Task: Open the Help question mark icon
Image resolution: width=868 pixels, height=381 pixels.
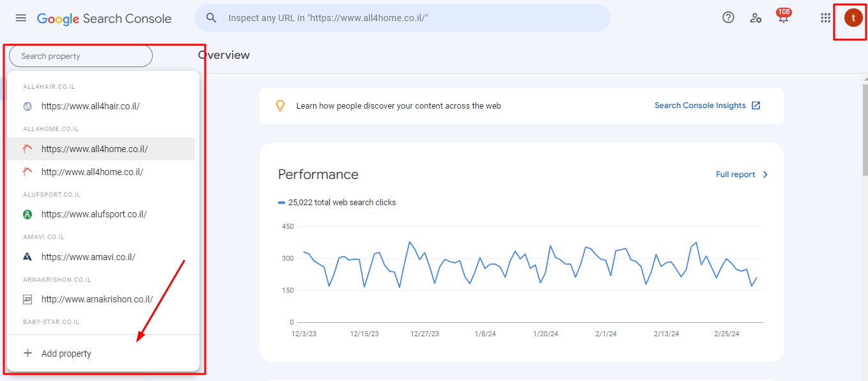Action: 728,17
